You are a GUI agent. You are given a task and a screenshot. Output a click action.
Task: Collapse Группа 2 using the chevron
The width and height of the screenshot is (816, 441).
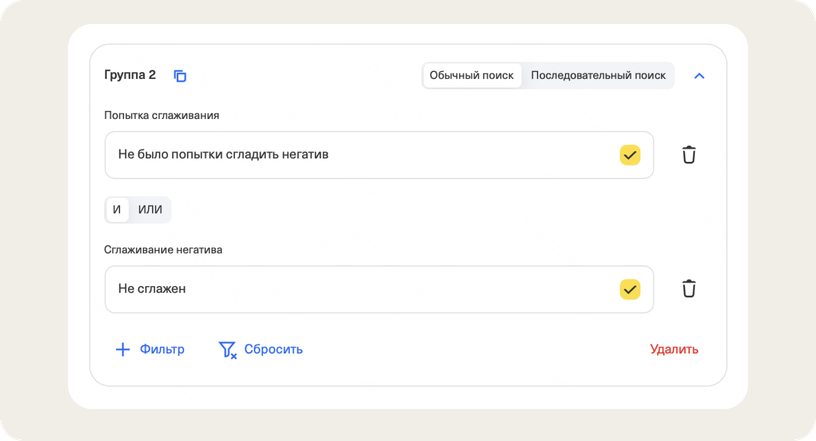click(x=699, y=76)
